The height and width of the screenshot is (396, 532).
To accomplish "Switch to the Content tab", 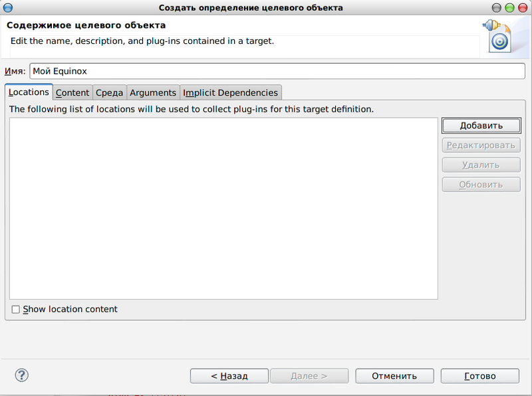I will point(72,92).
